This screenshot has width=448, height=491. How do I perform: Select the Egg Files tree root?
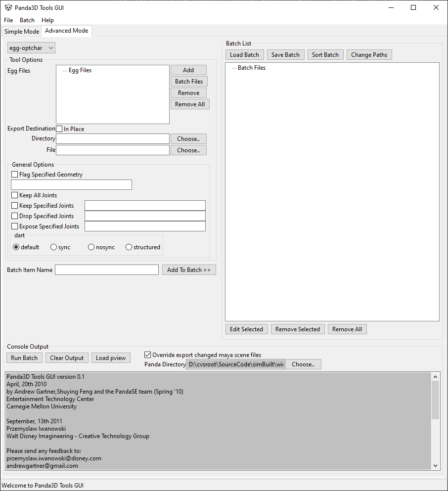tap(80, 70)
